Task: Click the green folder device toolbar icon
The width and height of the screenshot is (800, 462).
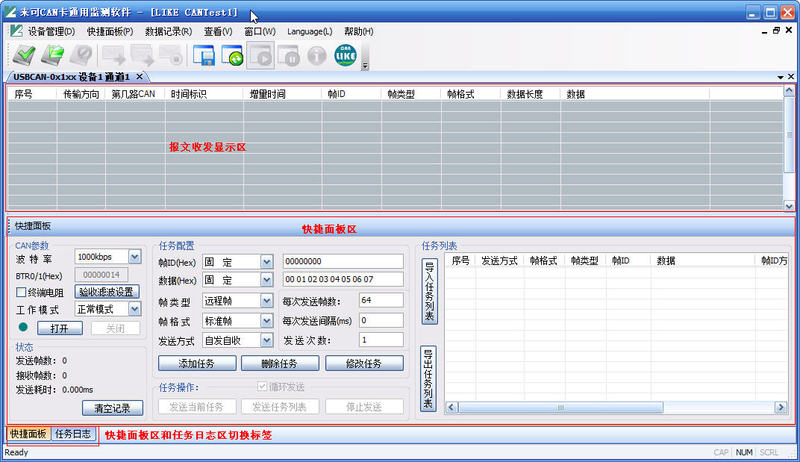Action: point(53,56)
